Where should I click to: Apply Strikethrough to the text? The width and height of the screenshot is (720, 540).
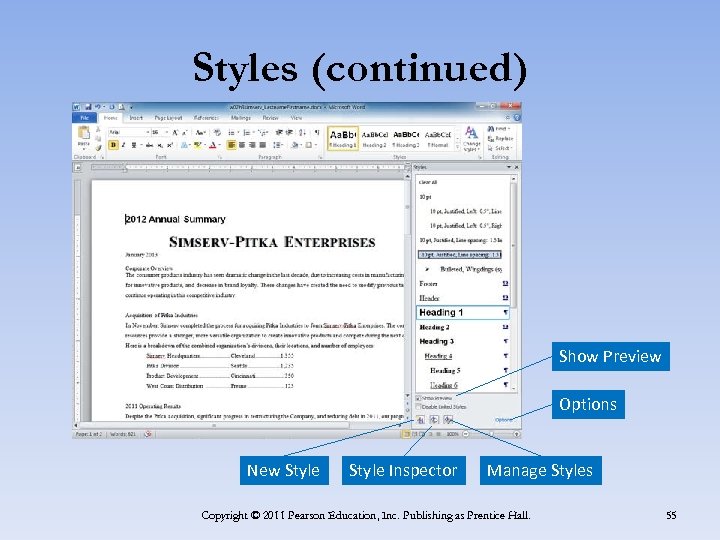tap(149, 145)
